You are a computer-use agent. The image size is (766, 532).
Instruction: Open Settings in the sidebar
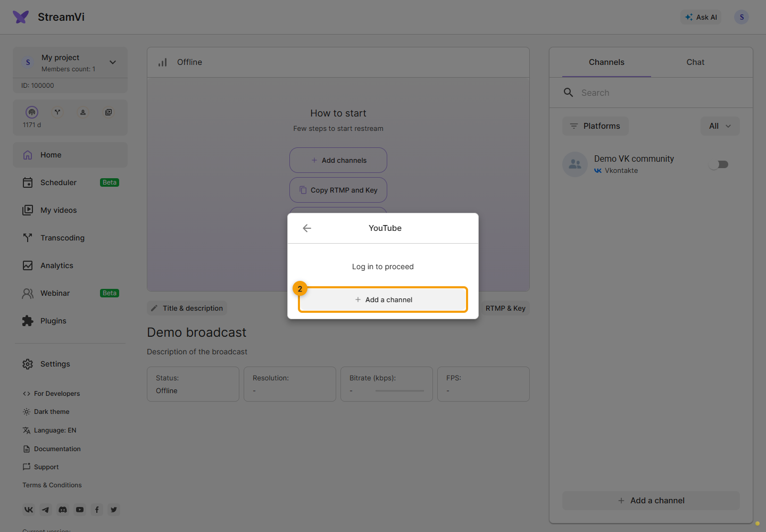click(x=70, y=364)
